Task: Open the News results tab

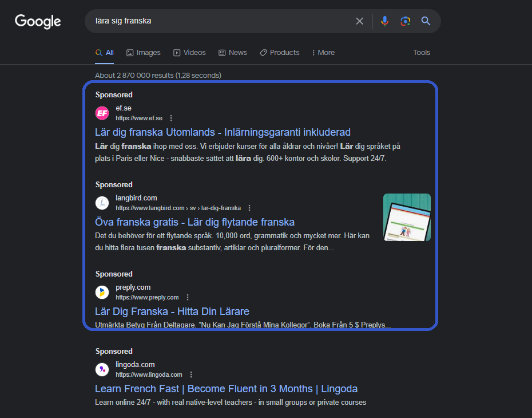Action: point(232,53)
